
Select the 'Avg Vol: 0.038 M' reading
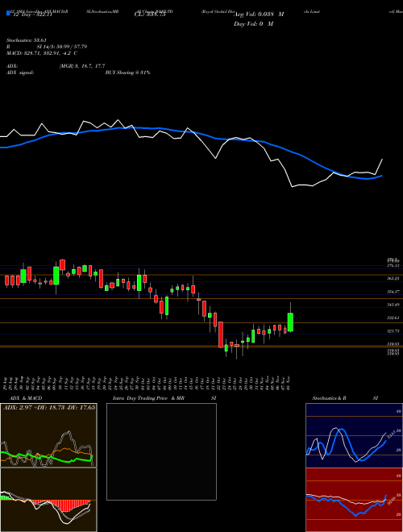pyautogui.click(x=259, y=15)
